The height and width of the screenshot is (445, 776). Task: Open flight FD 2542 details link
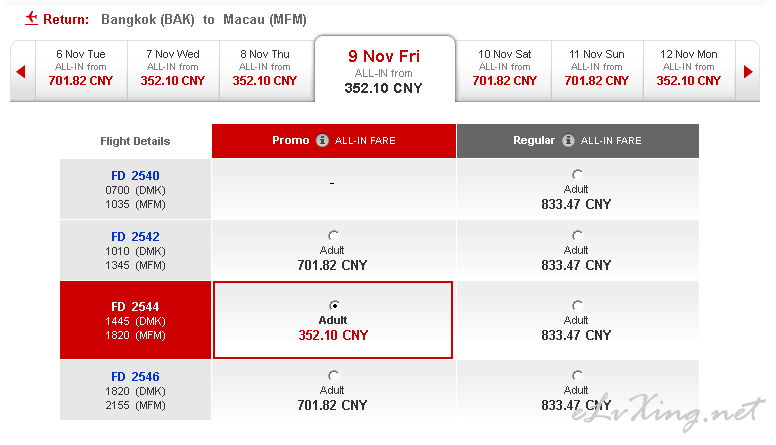(x=135, y=237)
